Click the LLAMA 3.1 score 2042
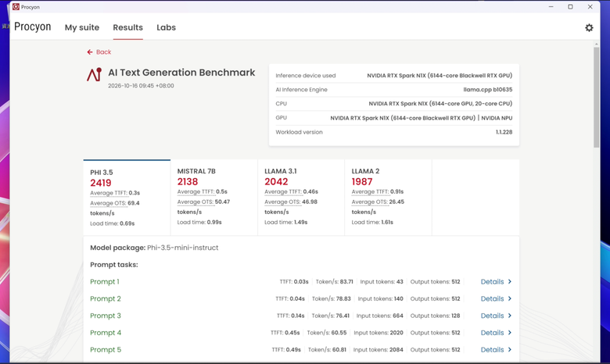The height and width of the screenshot is (364, 610). [x=276, y=182]
